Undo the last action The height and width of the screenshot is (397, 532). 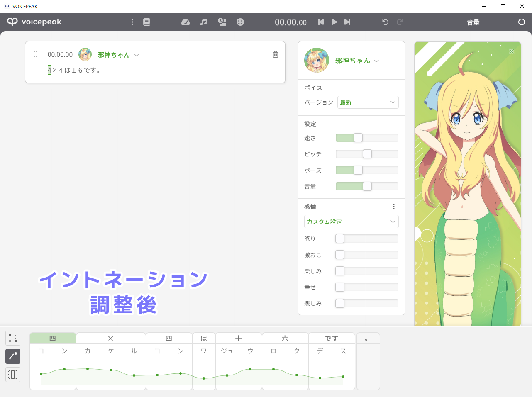385,22
